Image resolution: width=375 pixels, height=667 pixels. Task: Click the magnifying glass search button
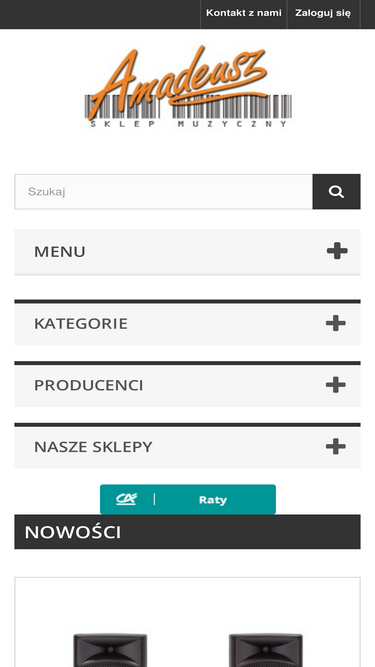336,191
